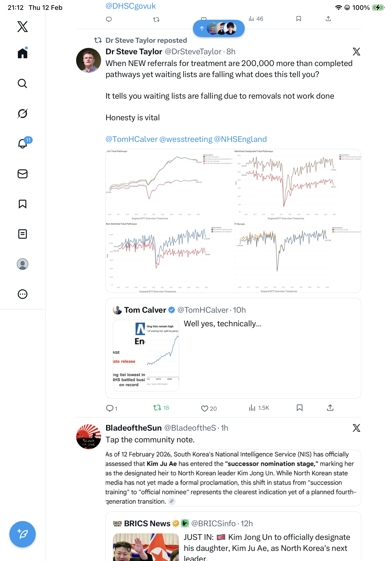Open the Home feed from sidebar
This screenshot has width=392, height=561.
pos(23,53)
